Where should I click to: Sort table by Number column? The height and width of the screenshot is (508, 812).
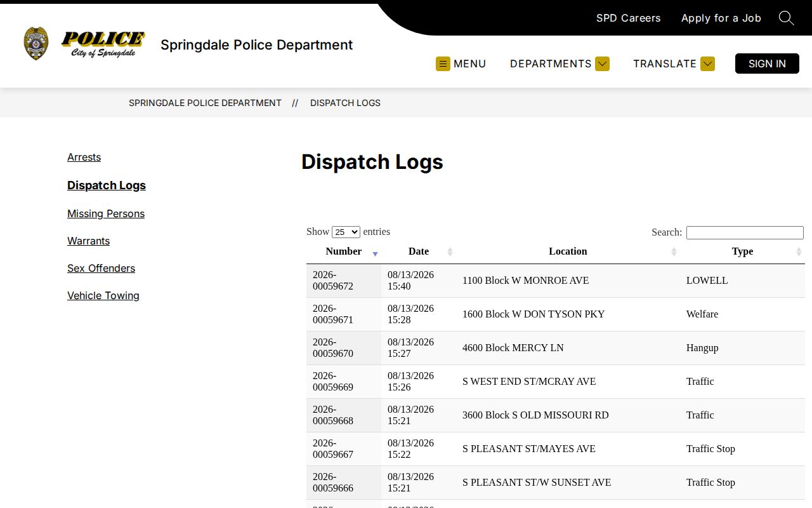pyautogui.click(x=344, y=251)
